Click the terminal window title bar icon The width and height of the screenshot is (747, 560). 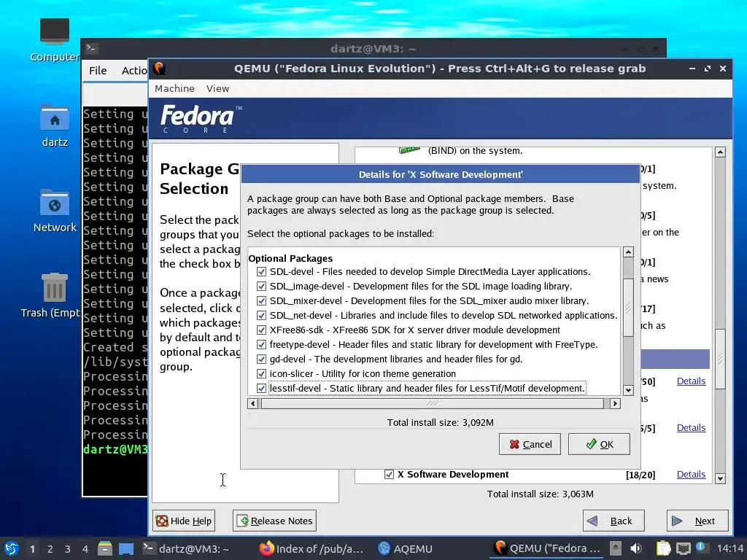tap(91, 49)
